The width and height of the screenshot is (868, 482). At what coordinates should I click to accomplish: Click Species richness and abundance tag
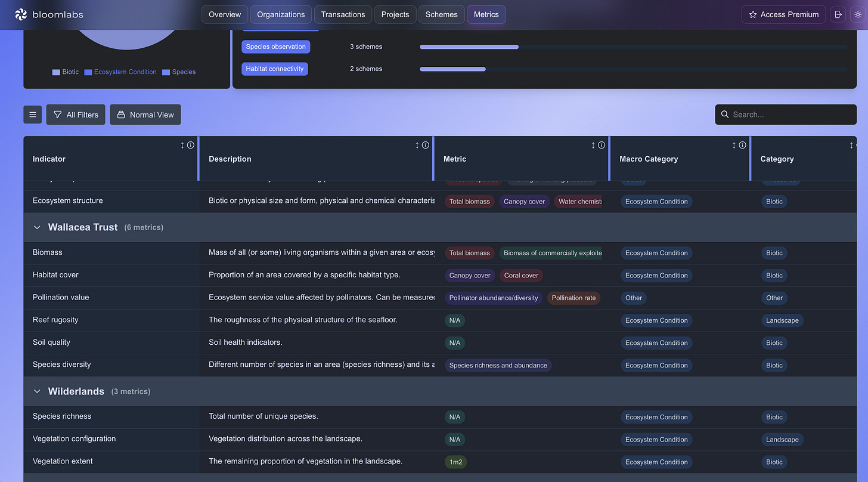tap(498, 366)
